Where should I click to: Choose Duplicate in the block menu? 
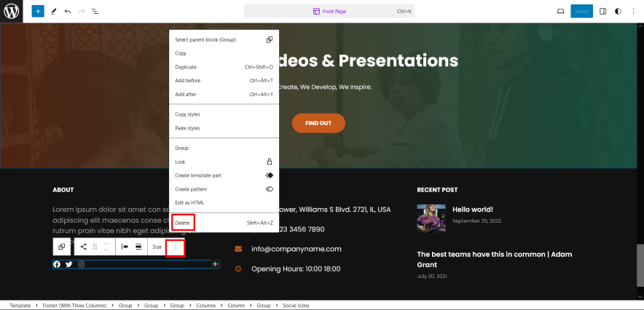tap(186, 67)
